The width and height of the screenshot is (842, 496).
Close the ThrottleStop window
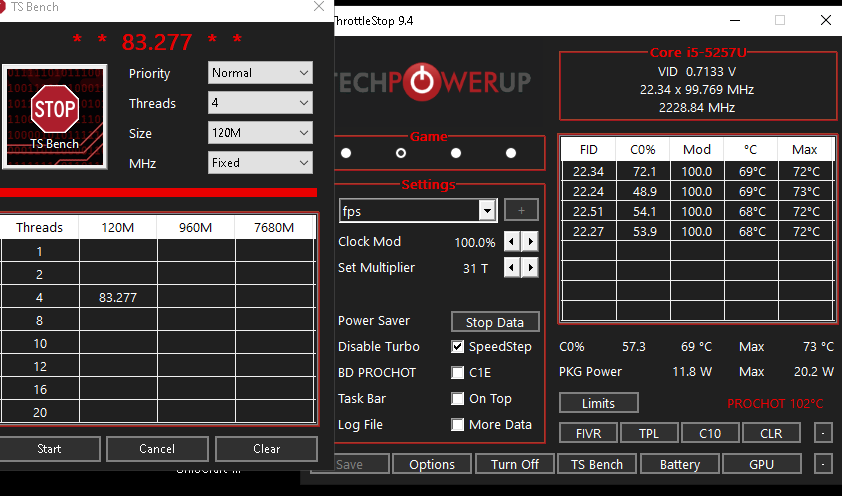[x=826, y=20]
